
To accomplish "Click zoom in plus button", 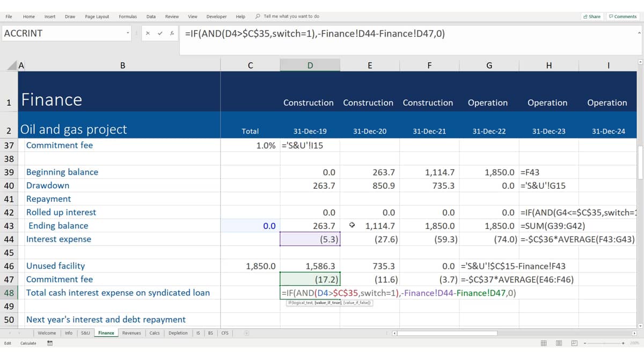I will 623,343.
